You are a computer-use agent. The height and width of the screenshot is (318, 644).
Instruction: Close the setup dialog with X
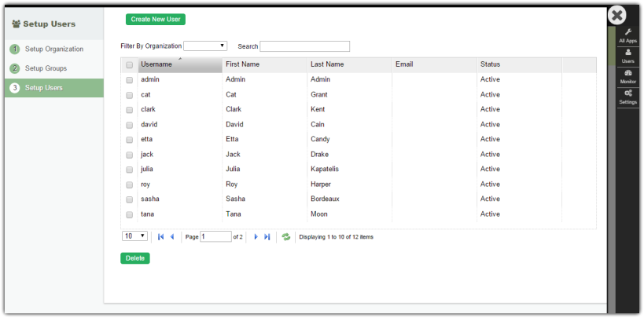pos(618,16)
